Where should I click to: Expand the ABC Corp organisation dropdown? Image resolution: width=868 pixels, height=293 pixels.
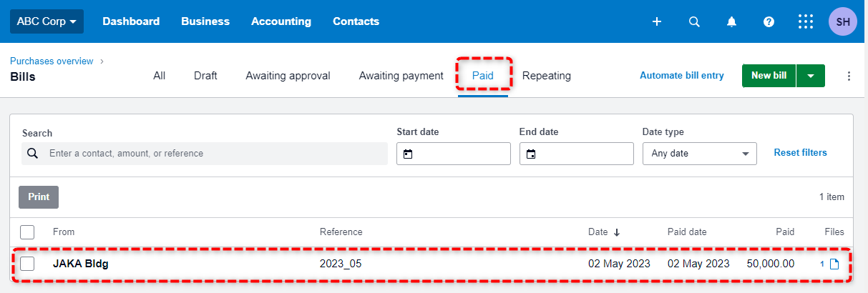[47, 21]
